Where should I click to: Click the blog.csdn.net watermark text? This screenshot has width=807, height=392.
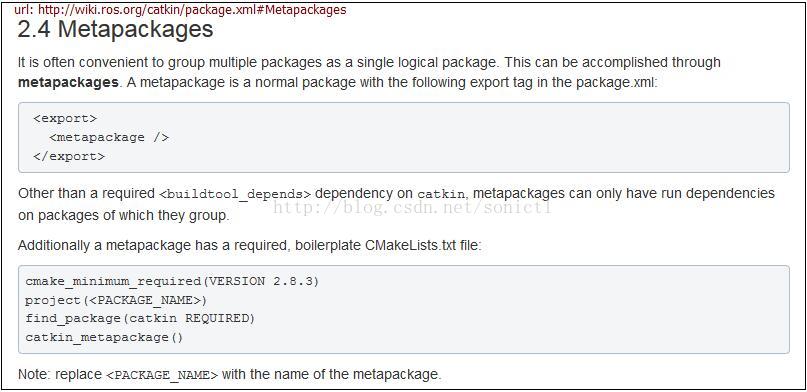412,207
